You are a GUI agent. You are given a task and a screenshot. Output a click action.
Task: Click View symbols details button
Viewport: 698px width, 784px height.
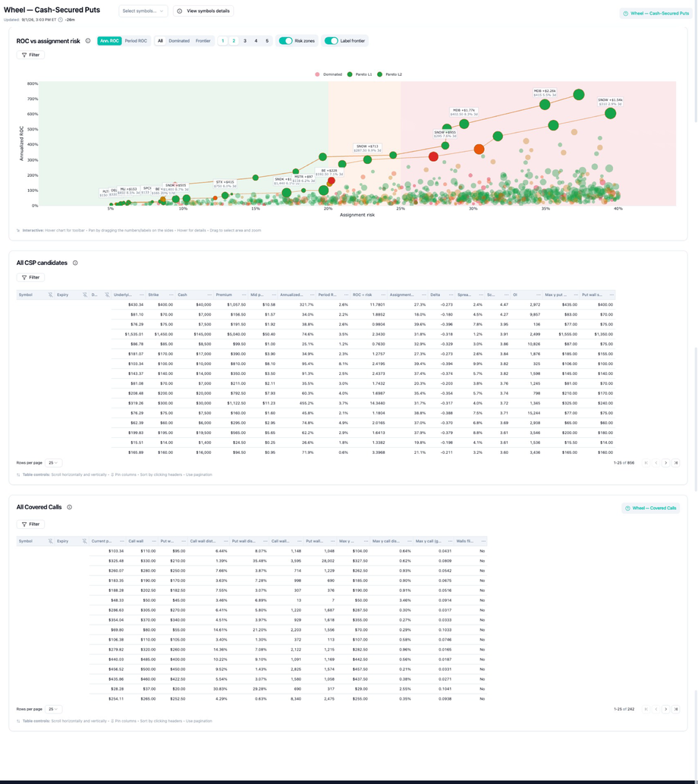click(203, 11)
